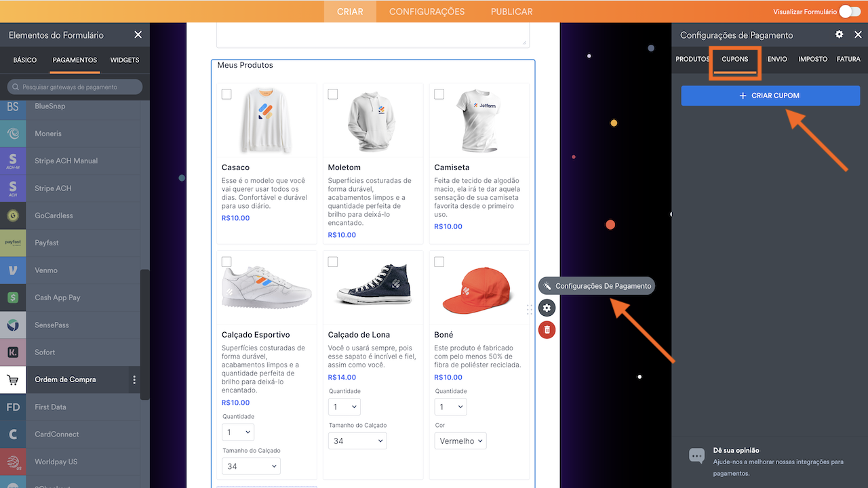This screenshot has width=868, height=488.
Task: Click the left sidebar vertical scrollbar
Action: 144,335
